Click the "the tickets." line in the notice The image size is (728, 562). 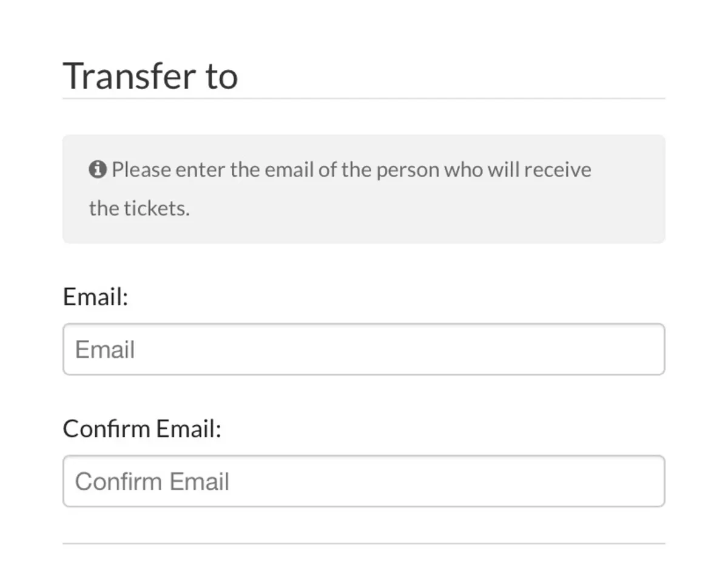pyautogui.click(x=139, y=208)
